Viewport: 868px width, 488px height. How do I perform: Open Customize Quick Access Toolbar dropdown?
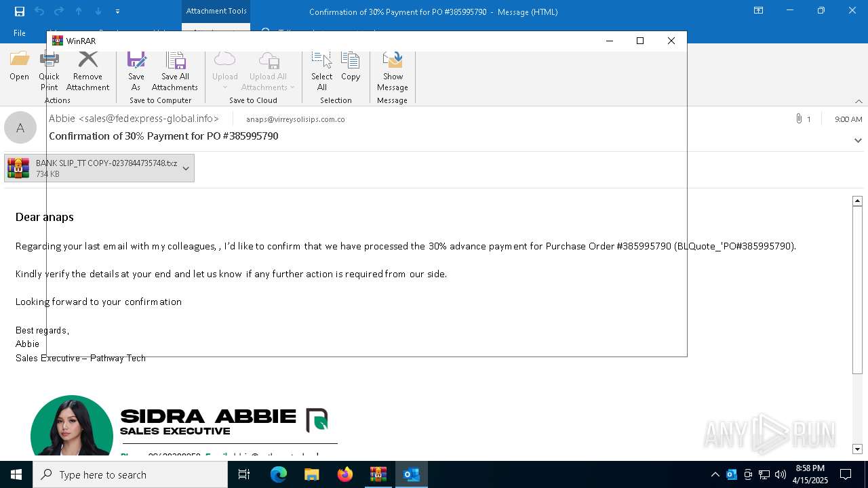click(118, 12)
